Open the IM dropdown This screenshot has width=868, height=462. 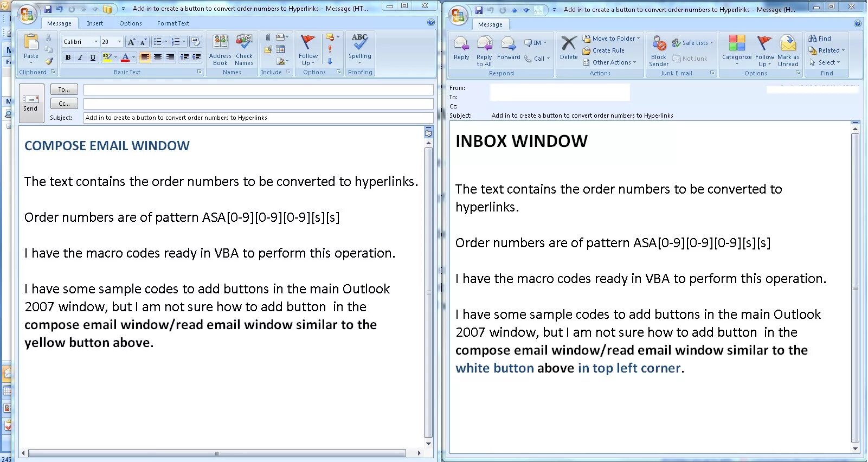(x=536, y=43)
